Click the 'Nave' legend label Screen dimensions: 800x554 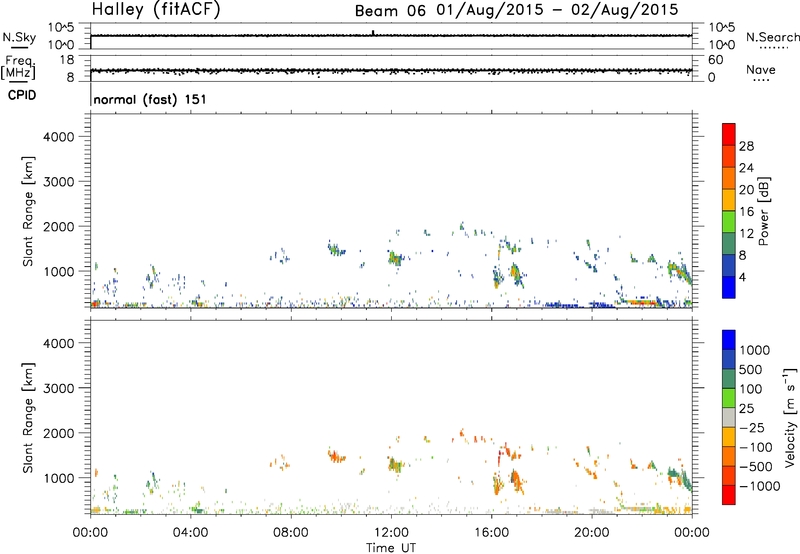coord(761,69)
